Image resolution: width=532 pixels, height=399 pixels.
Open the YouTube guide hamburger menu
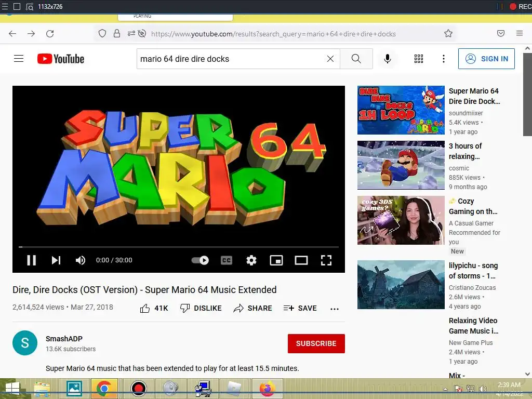point(19,59)
